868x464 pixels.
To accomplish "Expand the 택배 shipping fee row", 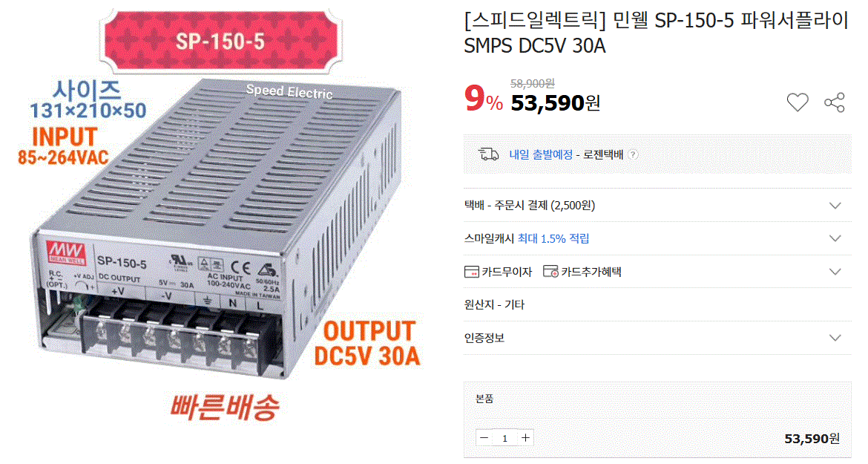I will coord(657,206).
